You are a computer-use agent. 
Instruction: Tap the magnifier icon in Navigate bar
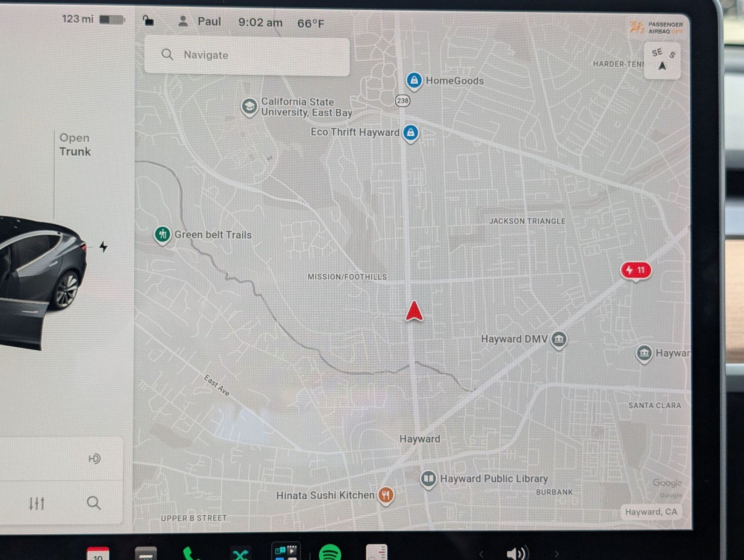[167, 55]
